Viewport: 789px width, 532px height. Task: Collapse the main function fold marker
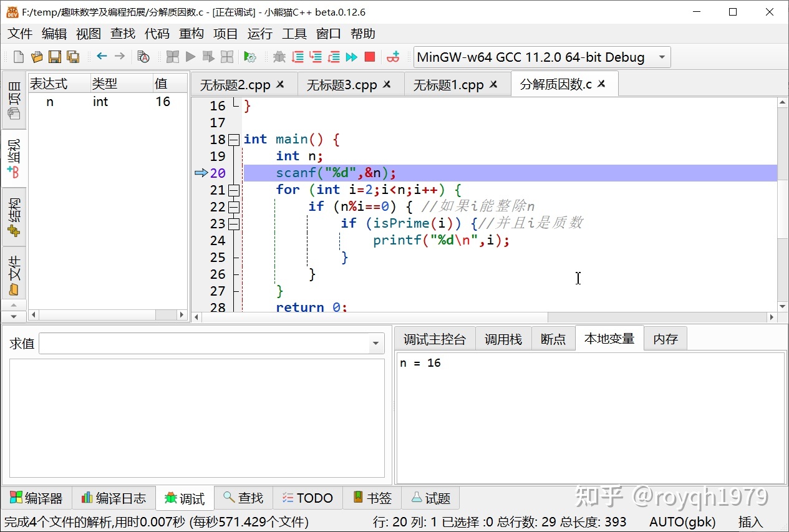click(x=234, y=140)
